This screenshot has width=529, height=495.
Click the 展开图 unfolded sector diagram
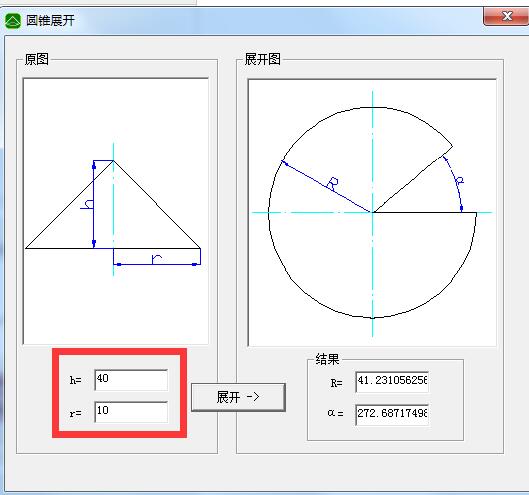click(372, 213)
